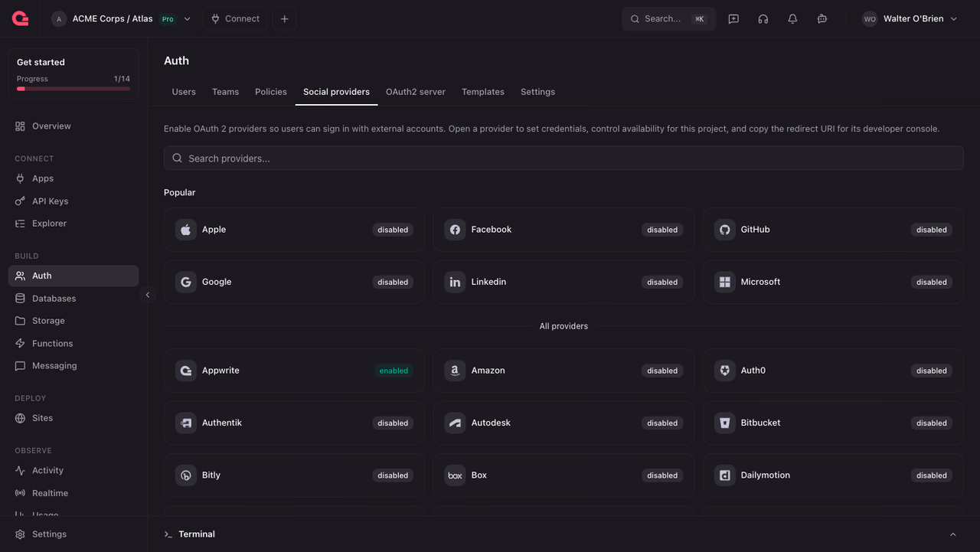Switch to the Policies tab
The image size is (980, 552).
(271, 92)
